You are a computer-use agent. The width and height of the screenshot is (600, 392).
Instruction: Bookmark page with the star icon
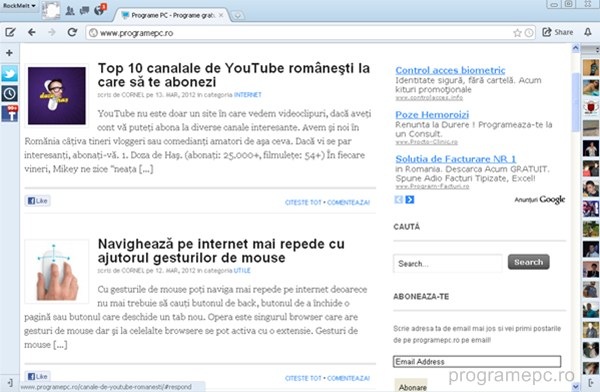click(x=517, y=33)
